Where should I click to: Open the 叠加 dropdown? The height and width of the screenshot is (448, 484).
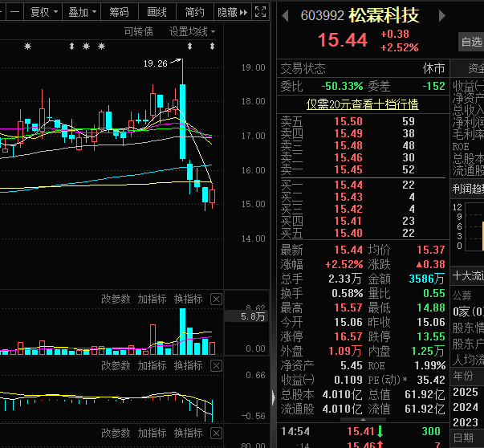click(82, 12)
